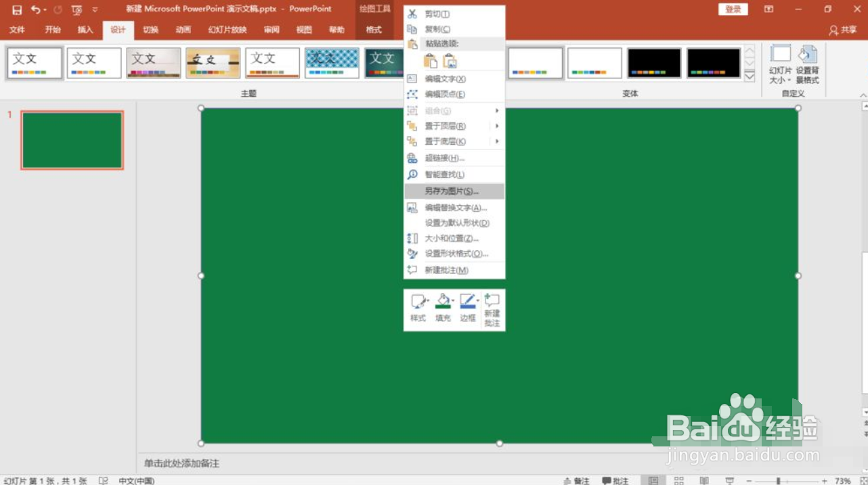
Task: Expand 置于底层(K) submenu arrow
Action: (x=497, y=141)
